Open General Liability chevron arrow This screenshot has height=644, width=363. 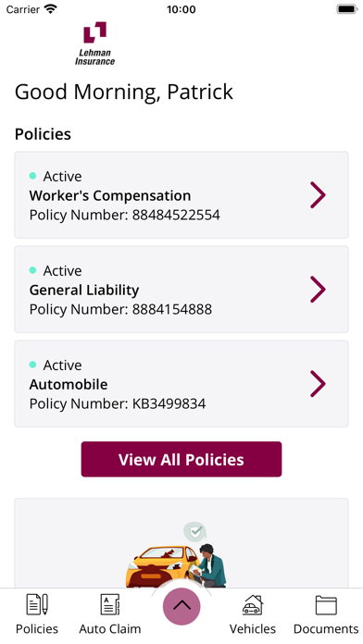[318, 290]
